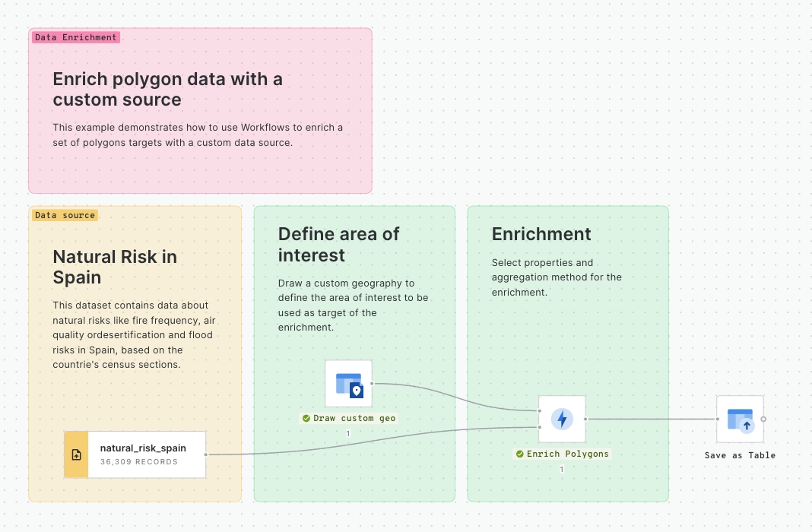Click output port of Draw custom geo node
Viewport: 812px width, 532px height.
(x=373, y=383)
